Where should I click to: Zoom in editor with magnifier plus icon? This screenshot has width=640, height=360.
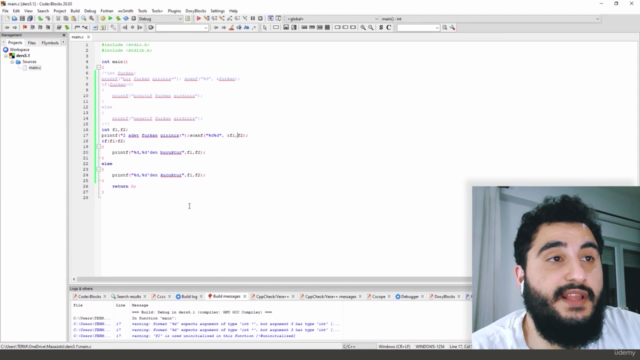click(363, 27)
